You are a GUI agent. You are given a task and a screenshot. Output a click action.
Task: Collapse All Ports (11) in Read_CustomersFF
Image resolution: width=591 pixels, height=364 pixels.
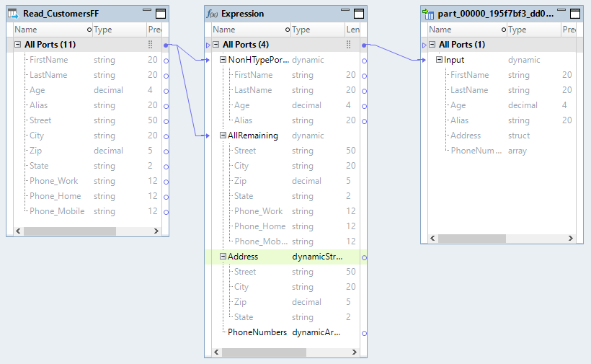pyautogui.click(x=17, y=45)
